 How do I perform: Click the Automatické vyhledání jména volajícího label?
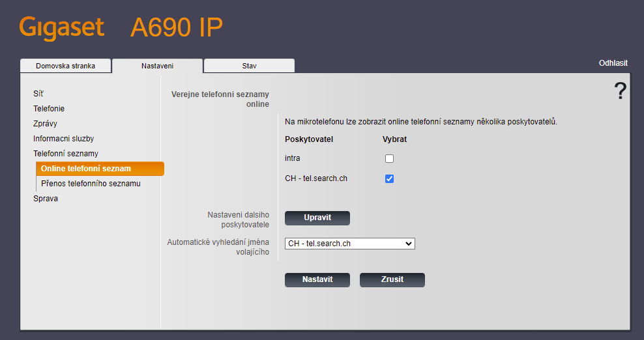point(218,247)
